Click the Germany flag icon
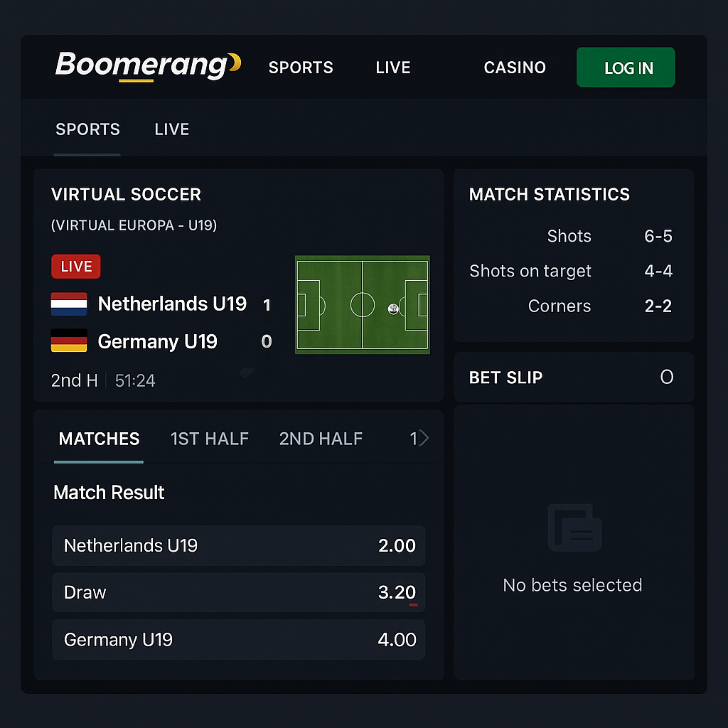 tap(69, 341)
